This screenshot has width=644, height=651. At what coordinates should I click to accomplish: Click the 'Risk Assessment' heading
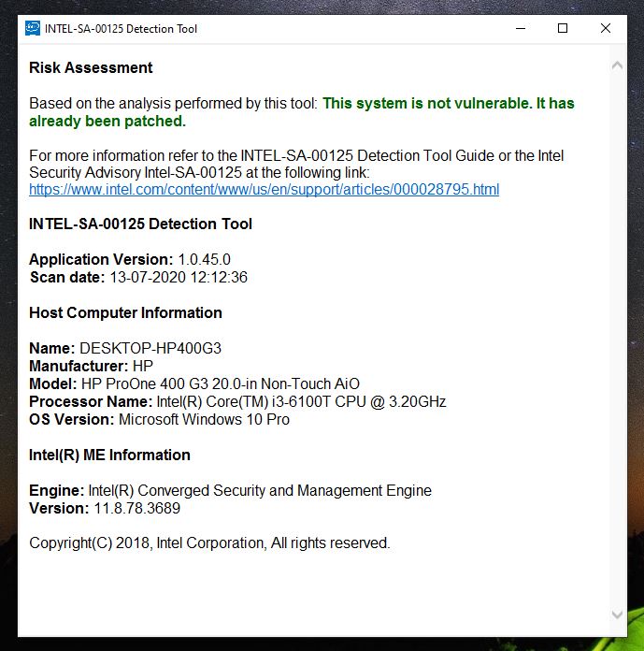[x=91, y=67]
